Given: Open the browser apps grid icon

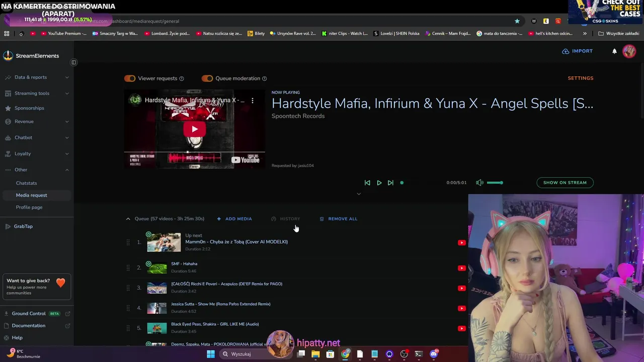Looking at the screenshot, I should click(7, 34).
